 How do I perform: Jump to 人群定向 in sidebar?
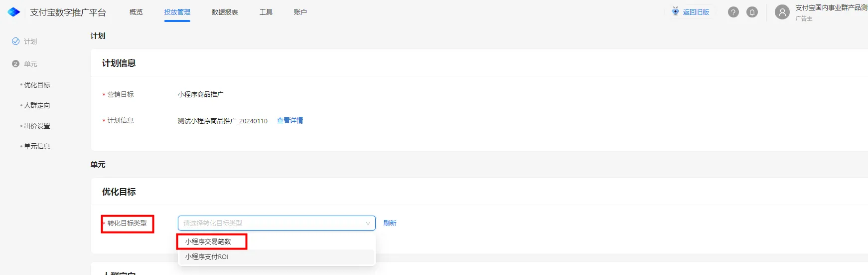[x=37, y=105]
